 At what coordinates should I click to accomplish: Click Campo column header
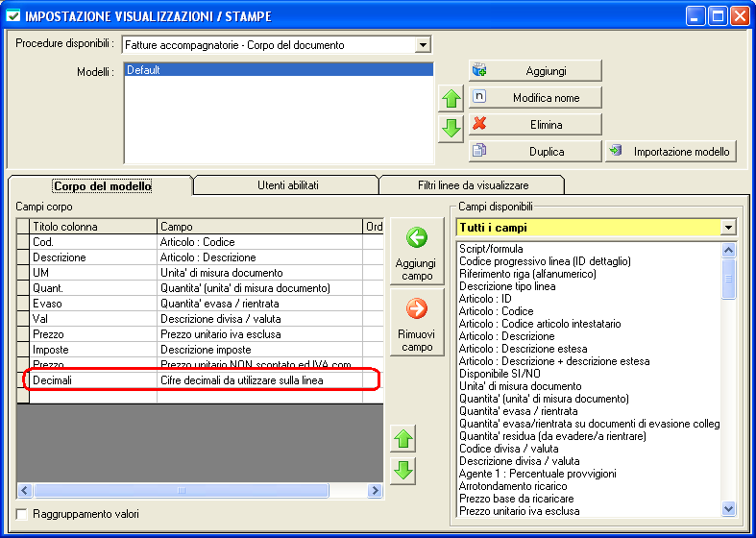[260, 227]
